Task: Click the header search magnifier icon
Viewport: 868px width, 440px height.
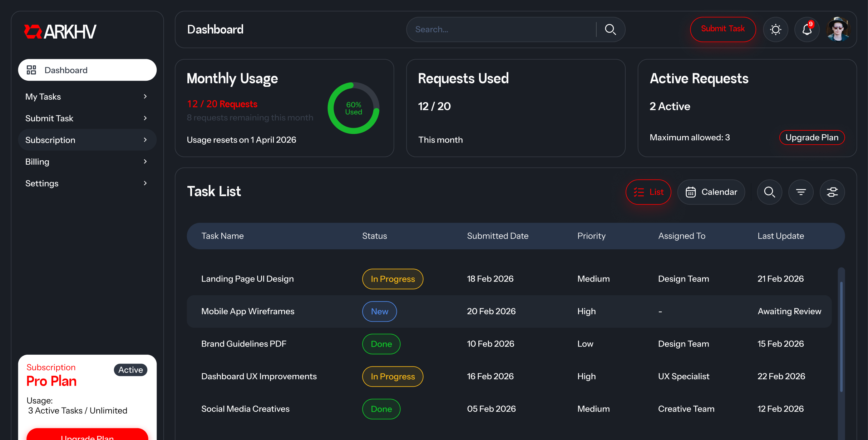Action: point(610,29)
